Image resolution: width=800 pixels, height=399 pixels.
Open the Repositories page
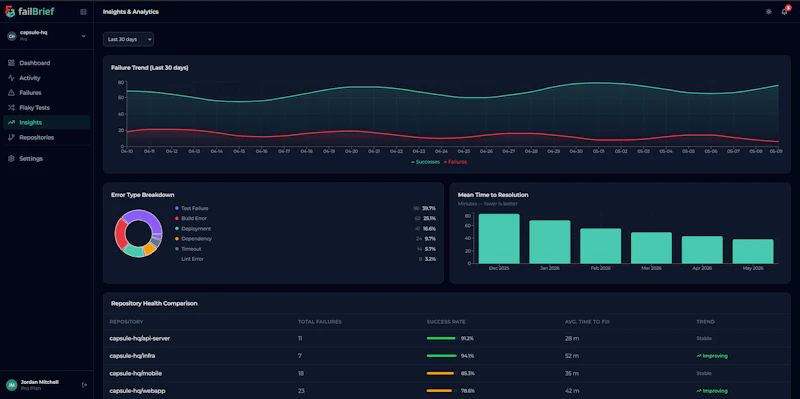click(x=46, y=137)
